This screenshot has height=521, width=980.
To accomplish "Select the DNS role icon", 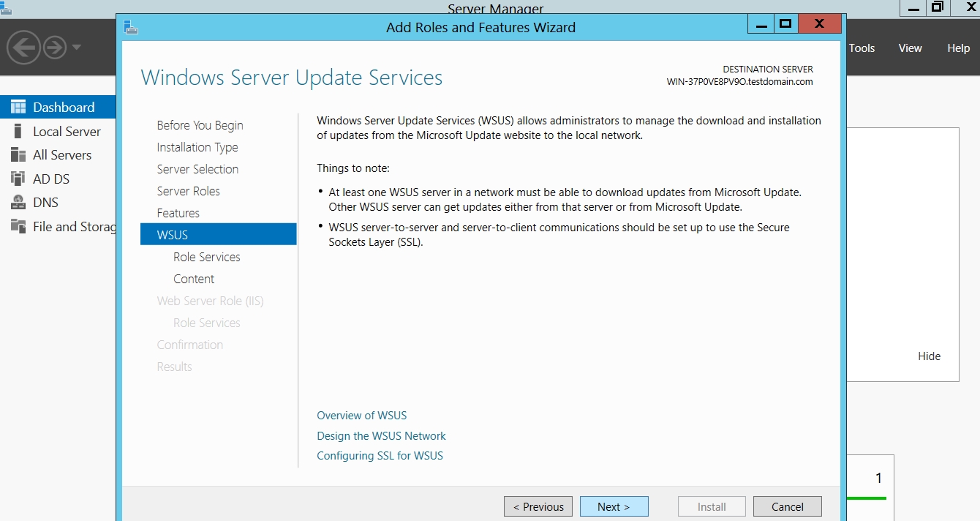I will (18, 203).
